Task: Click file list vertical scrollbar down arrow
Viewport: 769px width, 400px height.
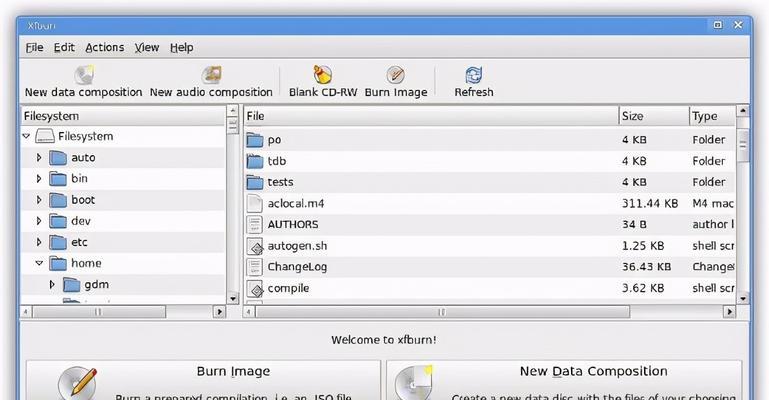Action: point(743,298)
